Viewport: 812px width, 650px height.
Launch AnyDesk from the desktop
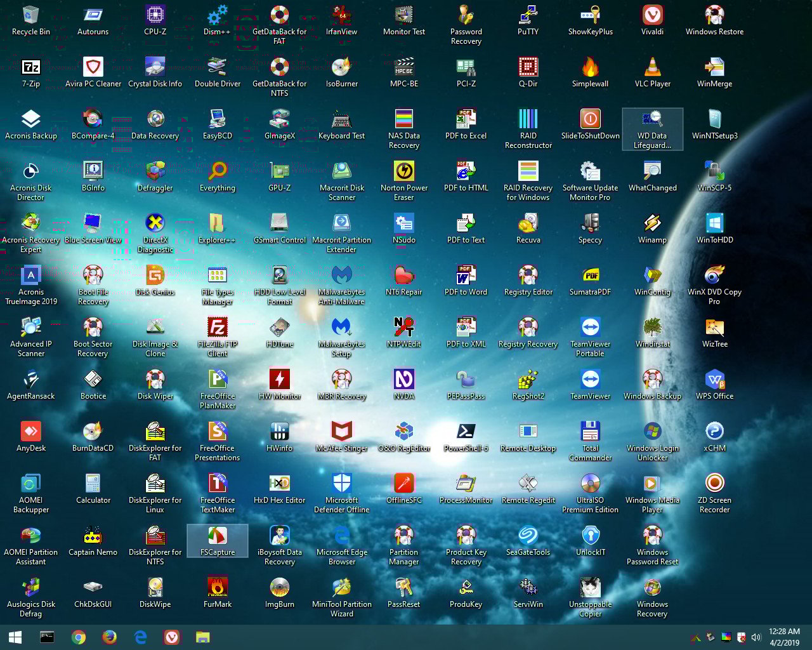[30, 436]
